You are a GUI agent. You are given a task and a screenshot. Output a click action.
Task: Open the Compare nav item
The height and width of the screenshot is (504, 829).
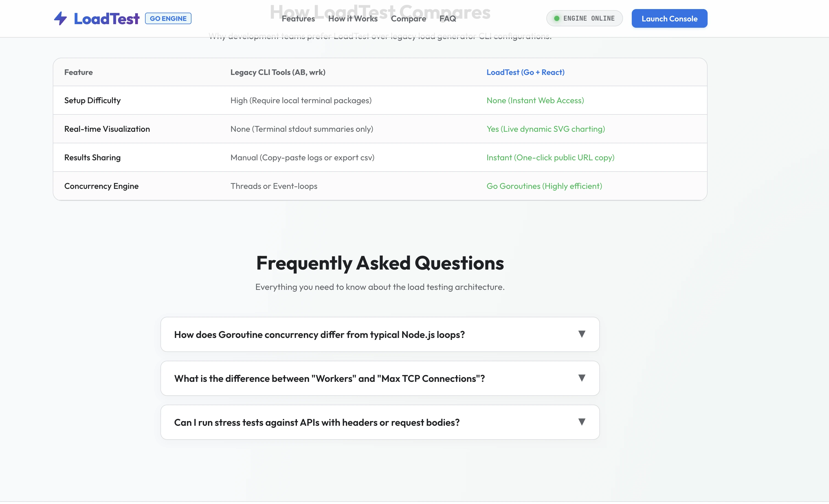[408, 18]
